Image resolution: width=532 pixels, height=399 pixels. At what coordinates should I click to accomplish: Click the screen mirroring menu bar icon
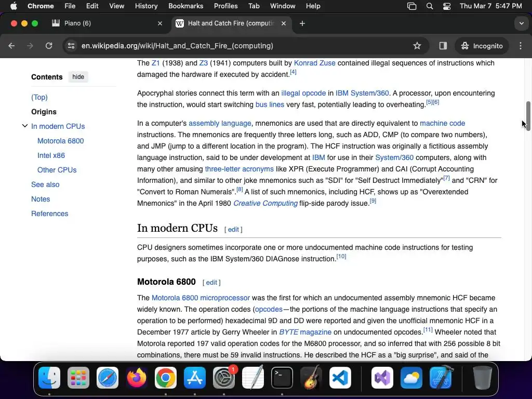[x=411, y=6]
